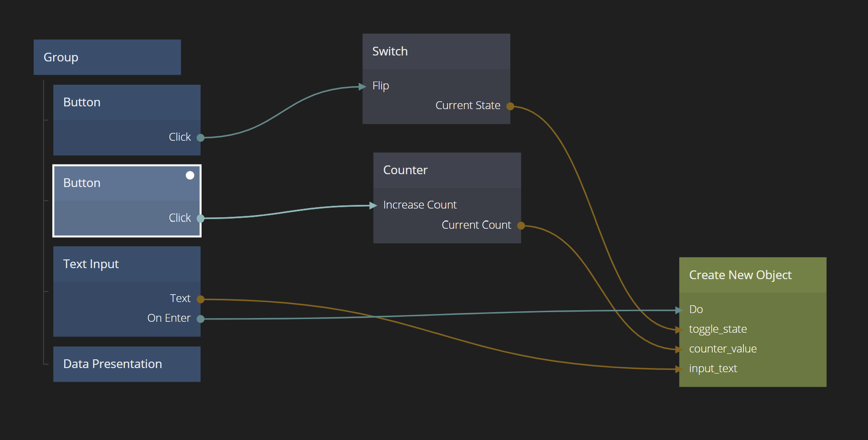Viewport: 868px width, 440px height.
Task: Click the Text Input's Text output port
Action: 200,299
